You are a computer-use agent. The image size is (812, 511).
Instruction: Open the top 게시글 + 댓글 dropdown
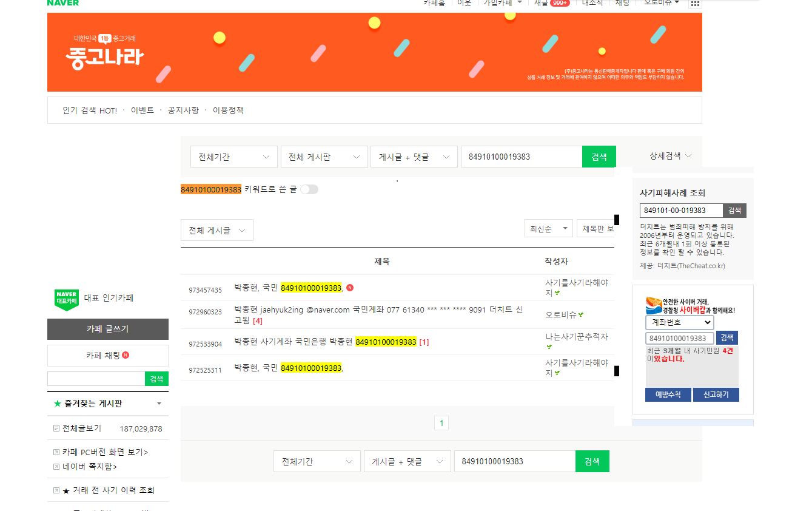pos(414,157)
